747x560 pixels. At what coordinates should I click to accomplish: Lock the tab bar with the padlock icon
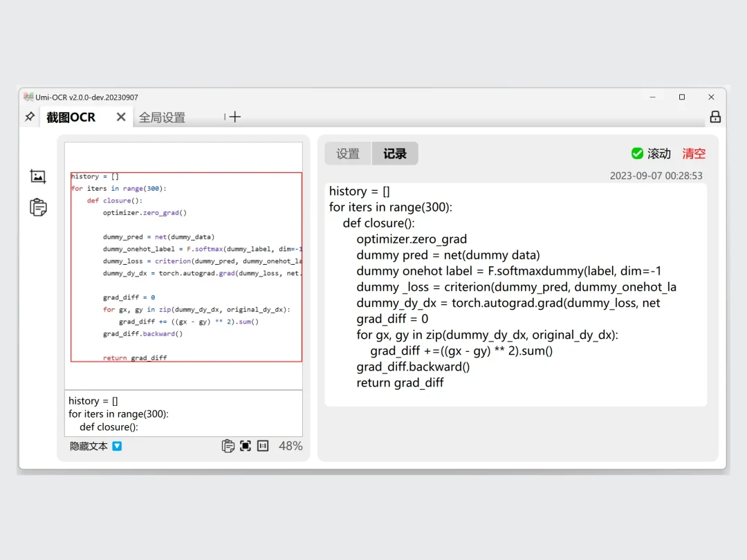(x=715, y=117)
